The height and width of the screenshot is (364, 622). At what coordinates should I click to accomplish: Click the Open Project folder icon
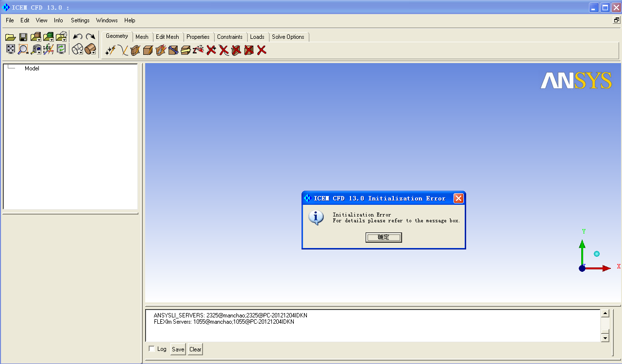(x=11, y=37)
